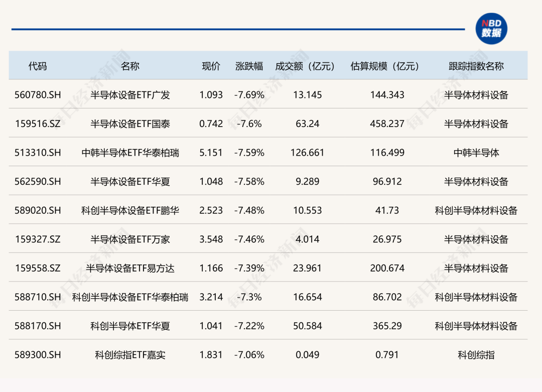Select turnover value 63.24
Screen dimensions: 542x392
click(307, 124)
